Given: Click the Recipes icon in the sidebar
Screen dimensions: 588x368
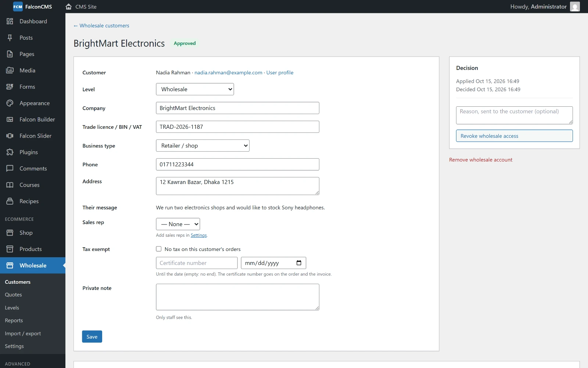Looking at the screenshot, I should coord(10,201).
